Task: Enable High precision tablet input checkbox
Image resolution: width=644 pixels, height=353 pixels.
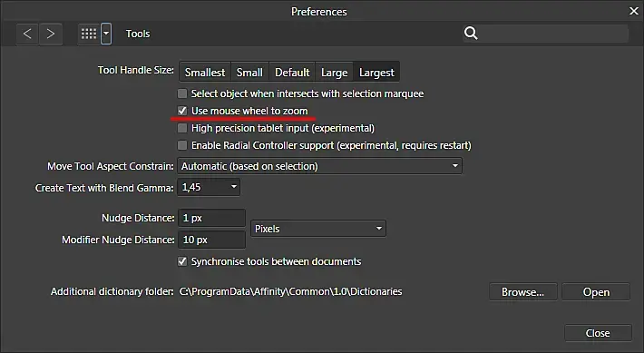Action: click(182, 128)
